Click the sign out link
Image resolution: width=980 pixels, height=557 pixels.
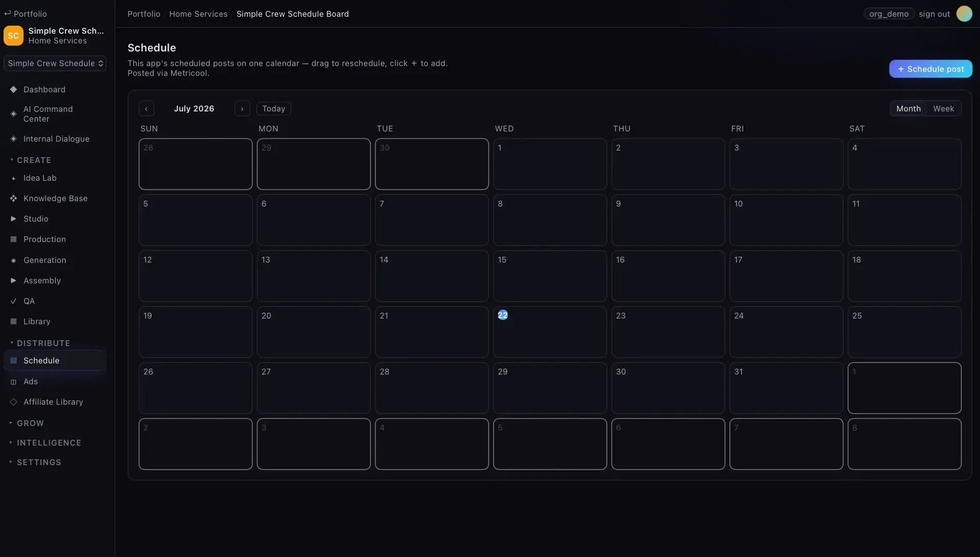934,14
